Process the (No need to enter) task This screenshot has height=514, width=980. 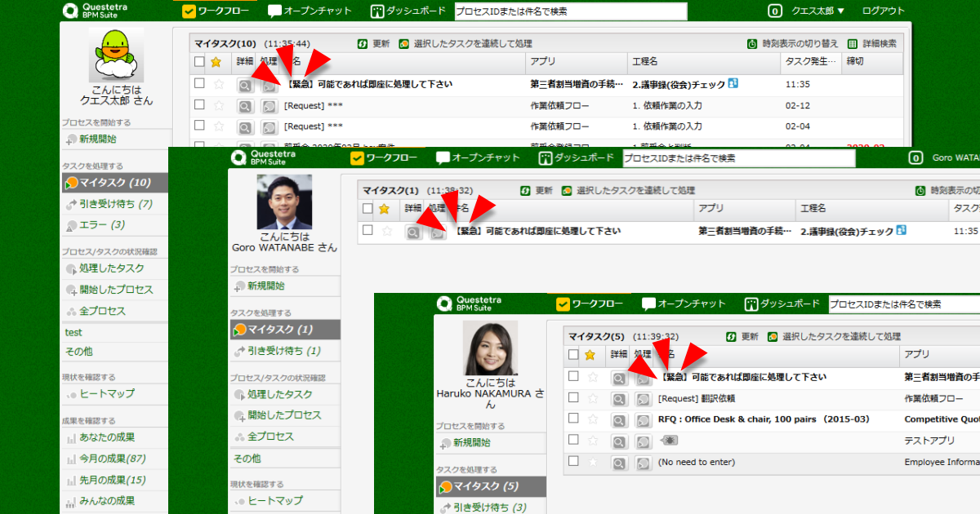(x=644, y=463)
